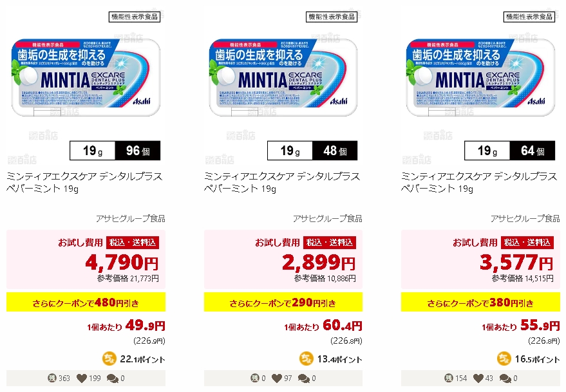This screenshot has height=392, width=566.
Task: Click remaining-stock icon showing 154
Action: 449,378
